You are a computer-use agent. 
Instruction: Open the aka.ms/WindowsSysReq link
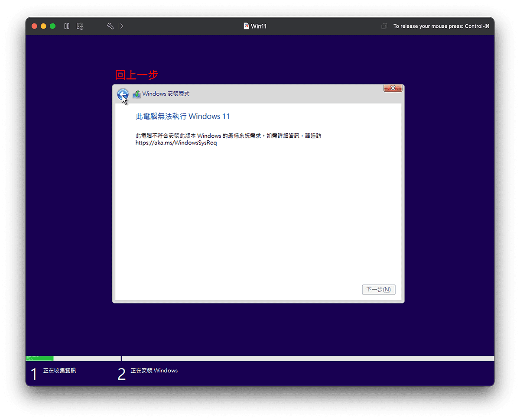point(176,142)
